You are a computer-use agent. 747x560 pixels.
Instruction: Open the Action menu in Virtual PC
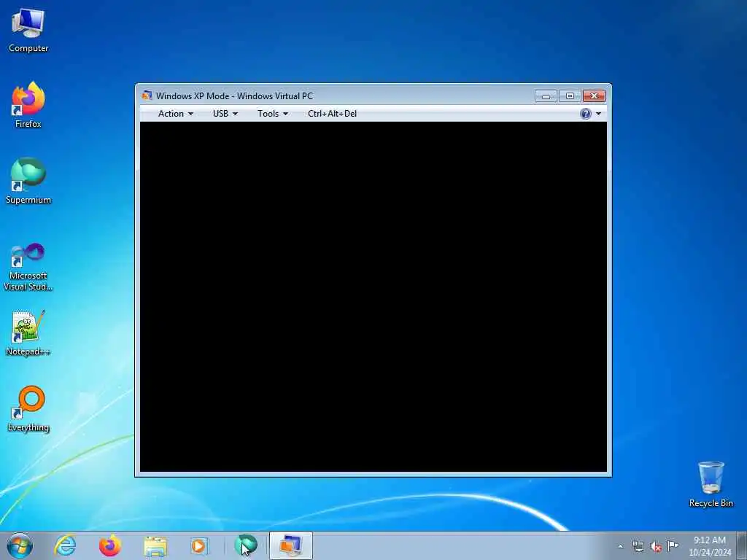tap(176, 113)
